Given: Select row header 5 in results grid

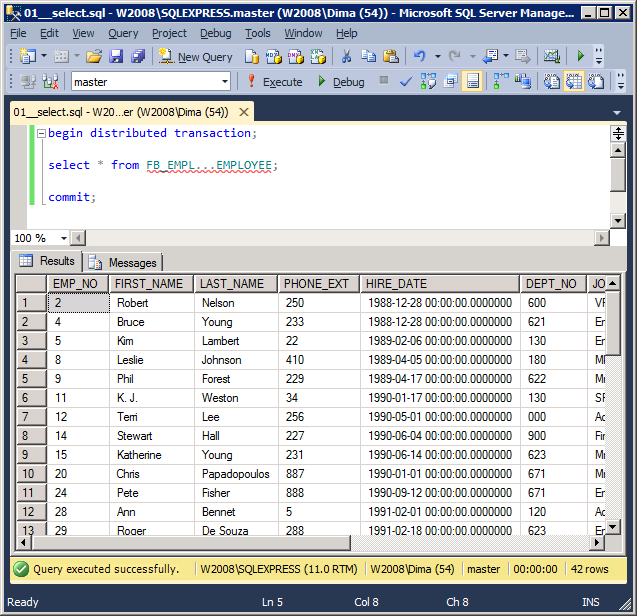Looking at the screenshot, I should pyautogui.click(x=31, y=379).
